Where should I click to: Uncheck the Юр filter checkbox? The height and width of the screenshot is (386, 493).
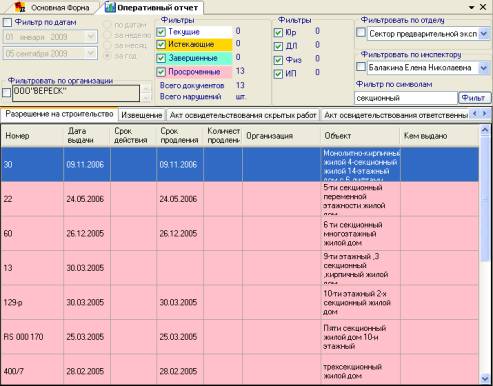[278, 33]
